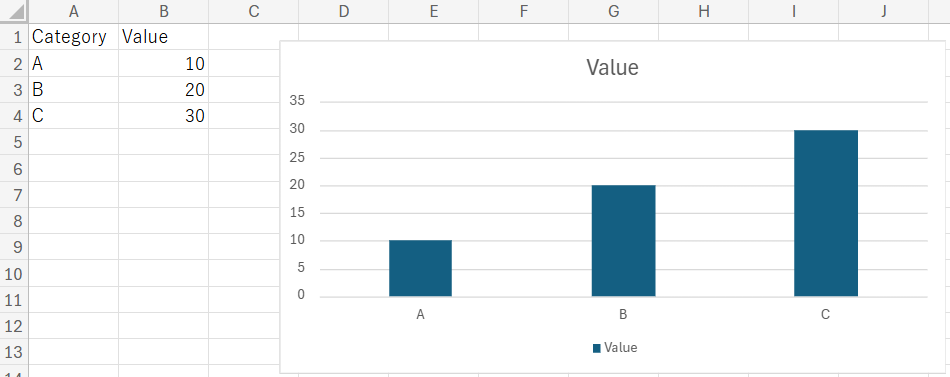
Task: Select cell A3 containing B
Action: coord(73,90)
